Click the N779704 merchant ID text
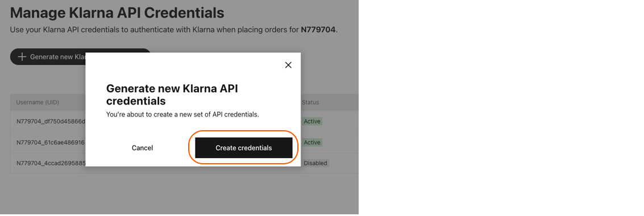Image resolution: width=644 pixels, height=216 pixels. click(318, 30)
